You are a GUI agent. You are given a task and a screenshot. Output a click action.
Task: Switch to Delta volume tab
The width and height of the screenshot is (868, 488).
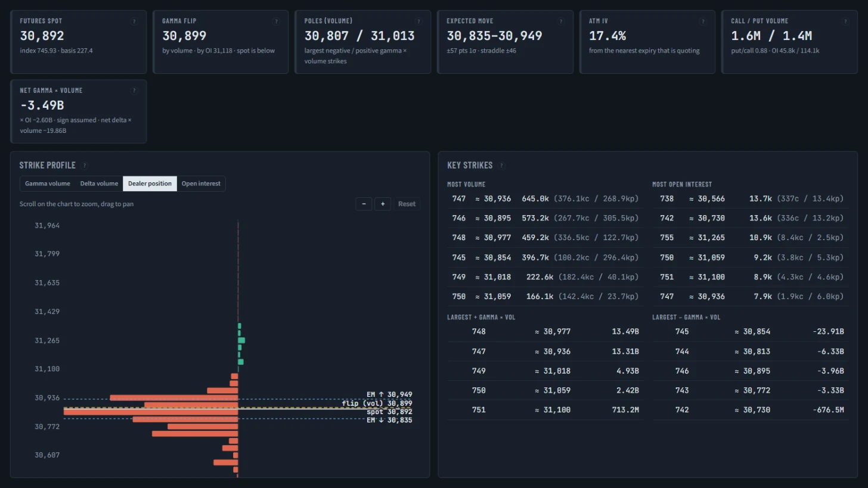tap(99, 184)
